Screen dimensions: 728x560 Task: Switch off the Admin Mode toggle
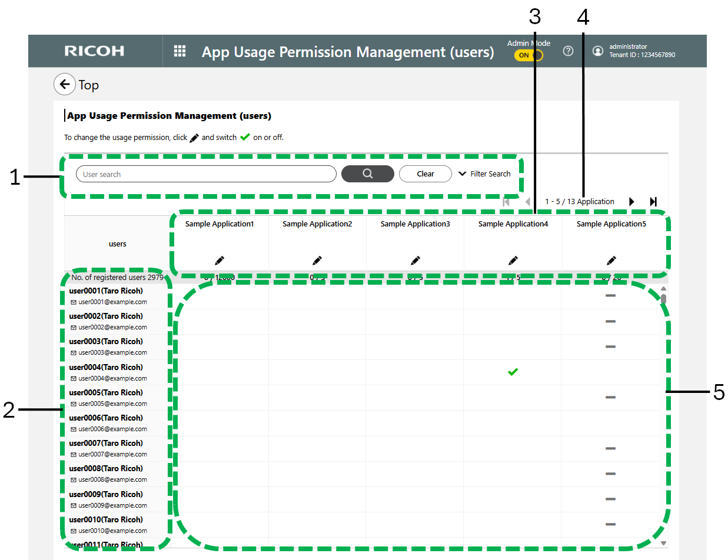pyautogui.click(x=528, y=55)
